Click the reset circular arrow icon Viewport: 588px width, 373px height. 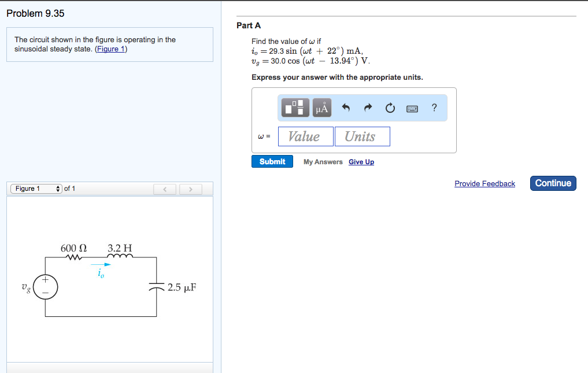point(390,108)
